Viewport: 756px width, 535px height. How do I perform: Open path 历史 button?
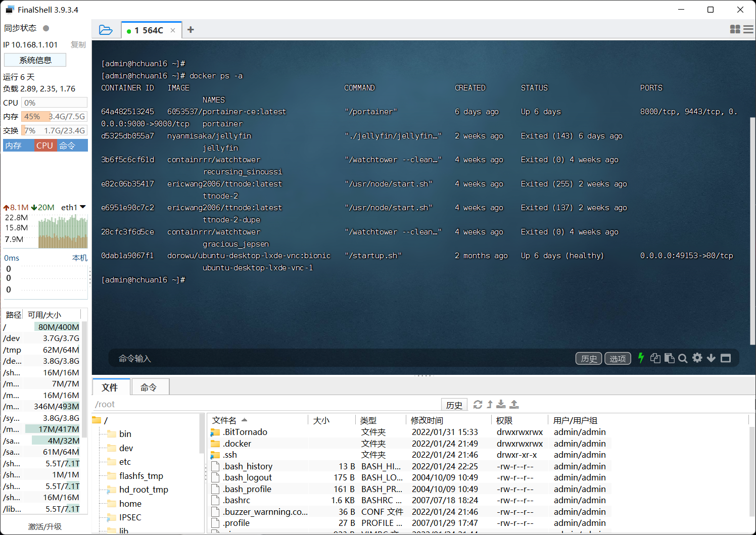coord(454,405)
